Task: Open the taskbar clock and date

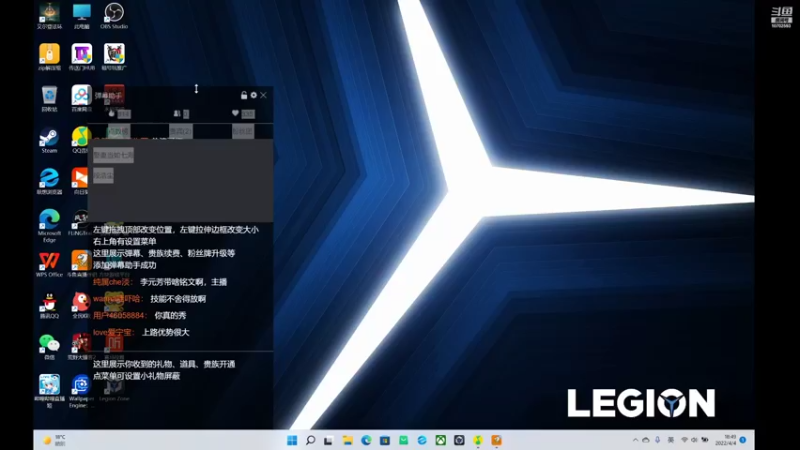Action: (x=726, y=440)
